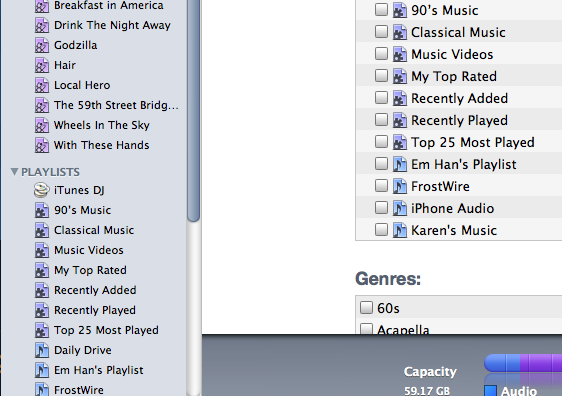Click the Genres: heading
The width and height of the screenshot is (562, 396).
pyautogui.click(x=388, y=279)
